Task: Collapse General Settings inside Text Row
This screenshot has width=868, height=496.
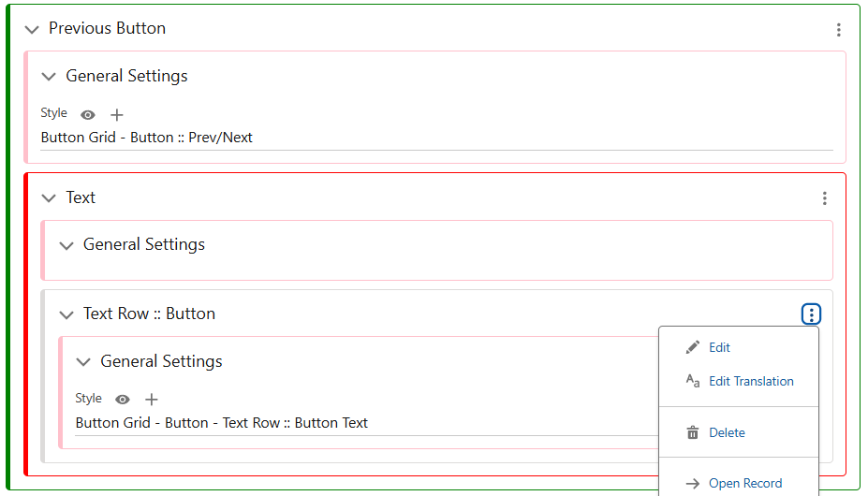Action: click(83, 362)
